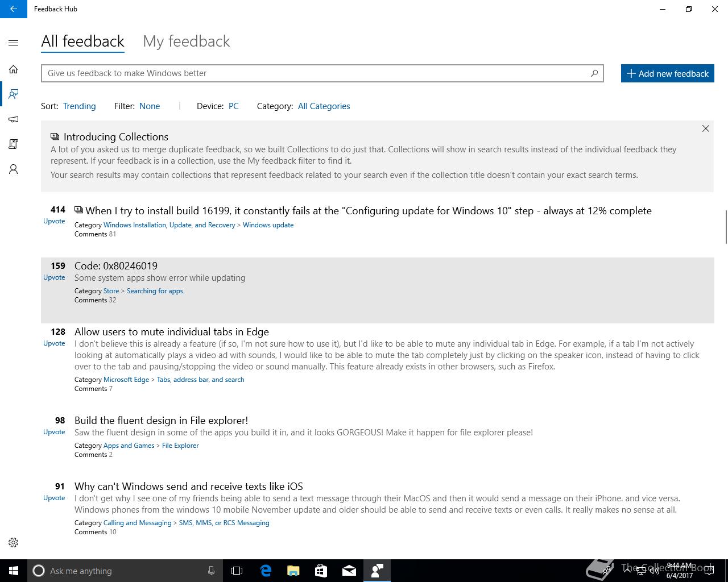Image resolution: width=728 pixels, height=582 pixels.
Task: Upvote the fluent design File explorer feedback
Action: tap(54, 432)
